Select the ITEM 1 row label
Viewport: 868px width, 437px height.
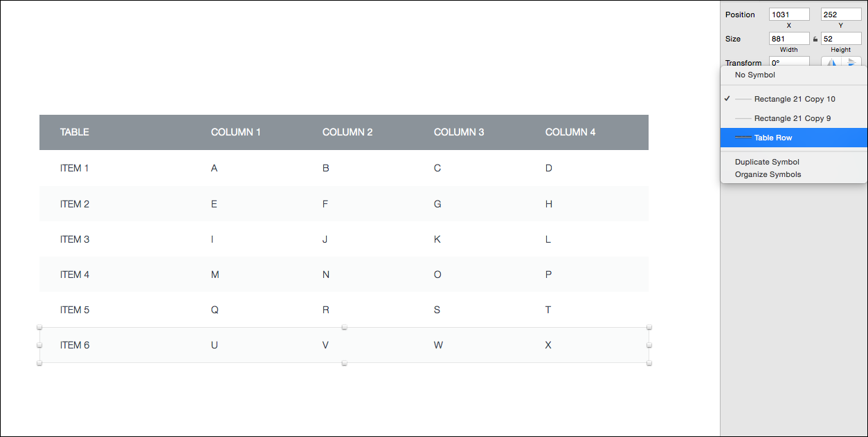75,168
